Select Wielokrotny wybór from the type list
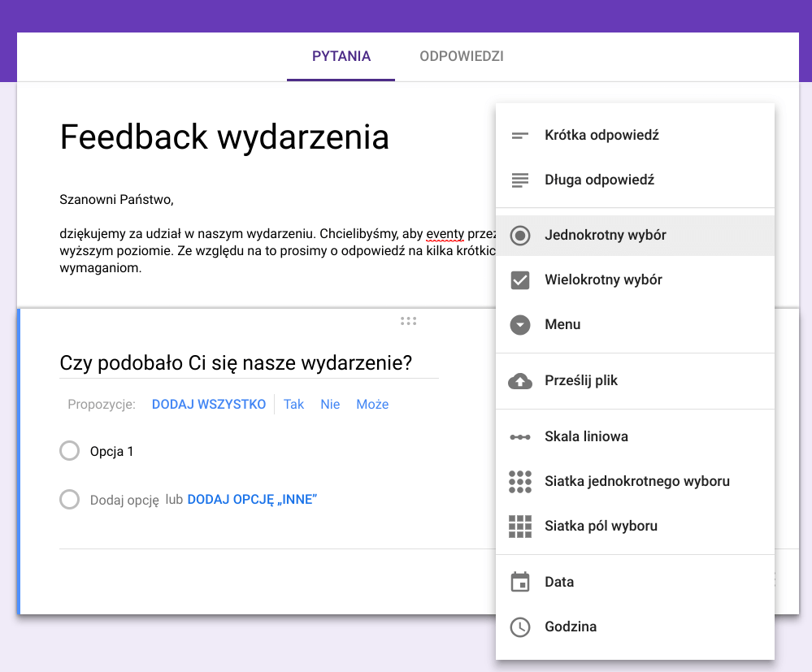 click(x=635, y=280)
